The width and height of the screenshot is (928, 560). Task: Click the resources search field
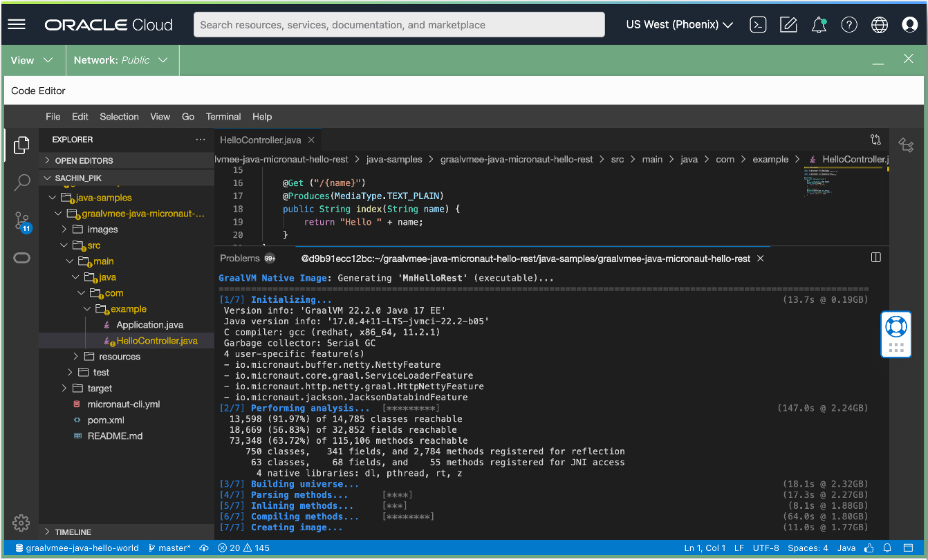[399, 24]
